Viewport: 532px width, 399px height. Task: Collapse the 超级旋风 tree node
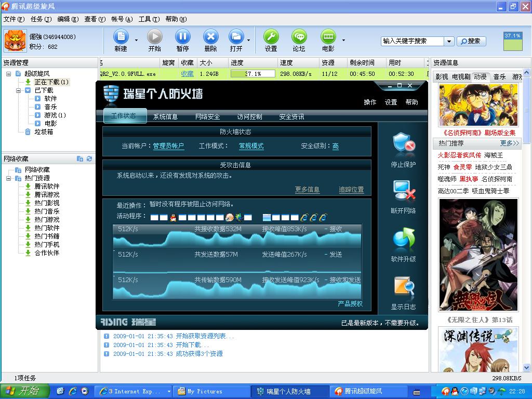[x=9, y=74]
